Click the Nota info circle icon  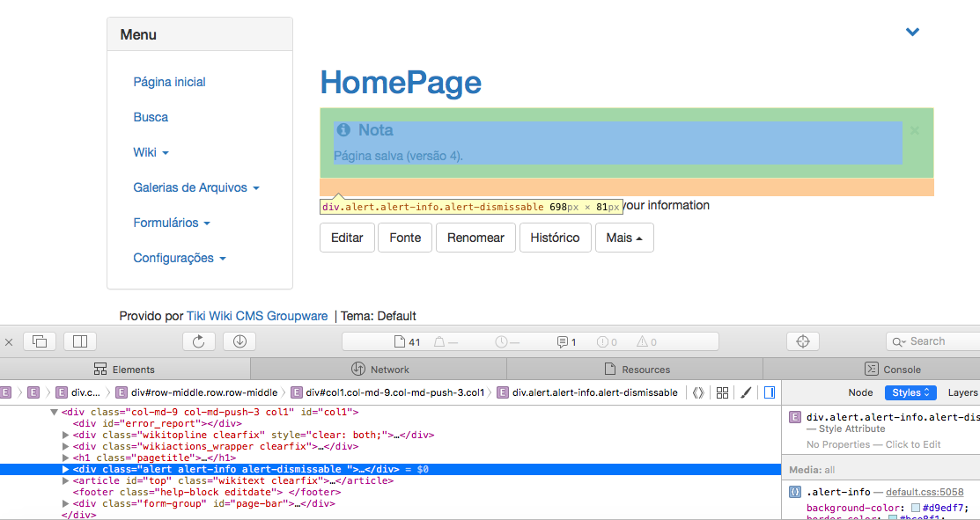[x=343, y=130]
